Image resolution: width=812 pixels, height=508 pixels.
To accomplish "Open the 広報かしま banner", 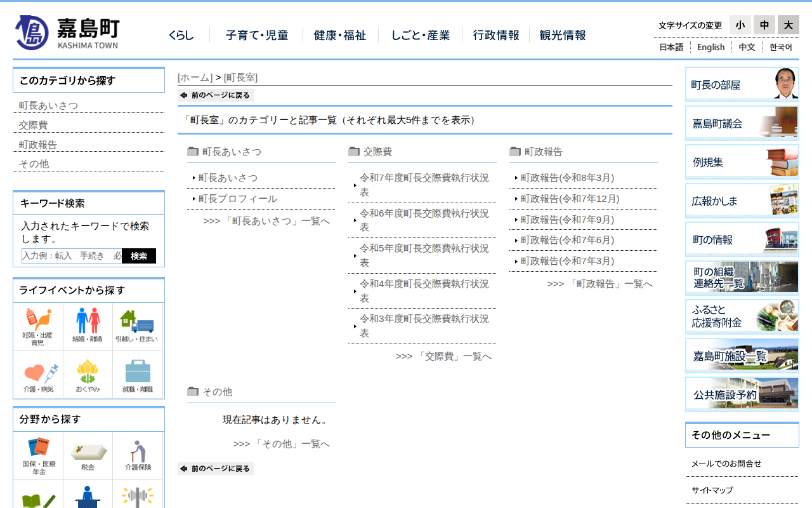I will coord(742,201).
